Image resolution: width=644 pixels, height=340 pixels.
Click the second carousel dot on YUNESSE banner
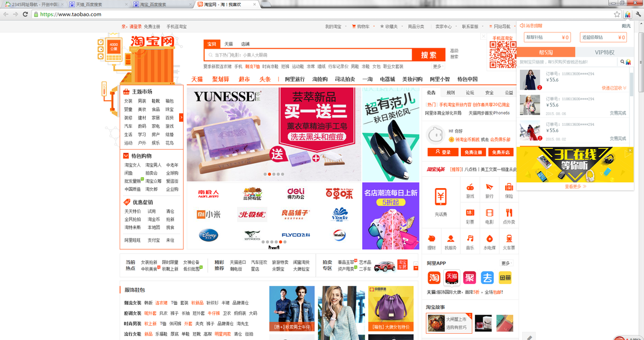[269, 174]
